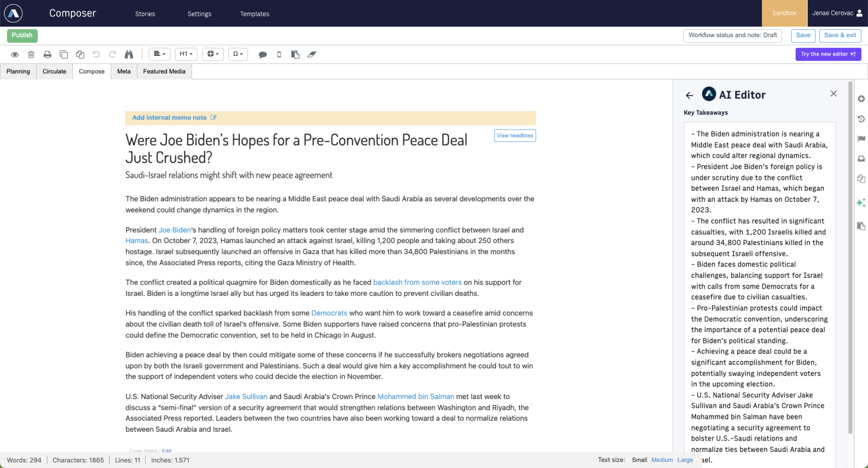Click the comment speech bubble icon
Image resolution: width=868 pixels, height=468 pixels.
pyautogui.click(x=263, y=55)
